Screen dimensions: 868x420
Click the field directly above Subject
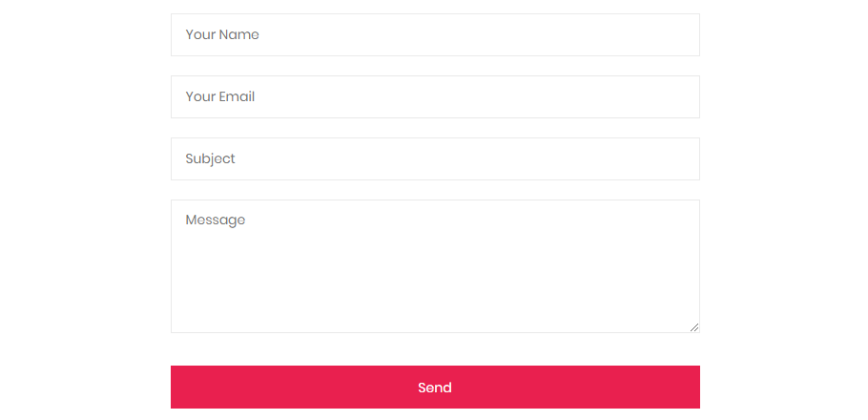pos(435,96)
